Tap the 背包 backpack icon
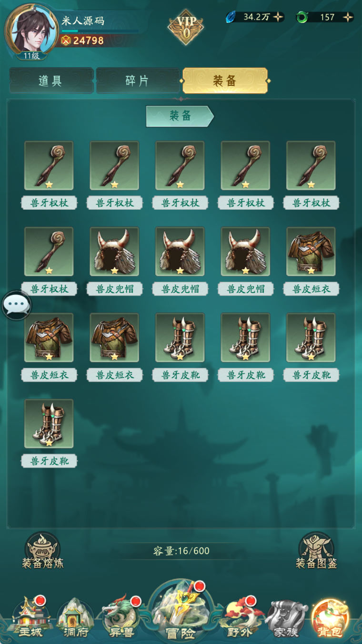The height and width of the screenshot is (644, 362). click(331, 618)
